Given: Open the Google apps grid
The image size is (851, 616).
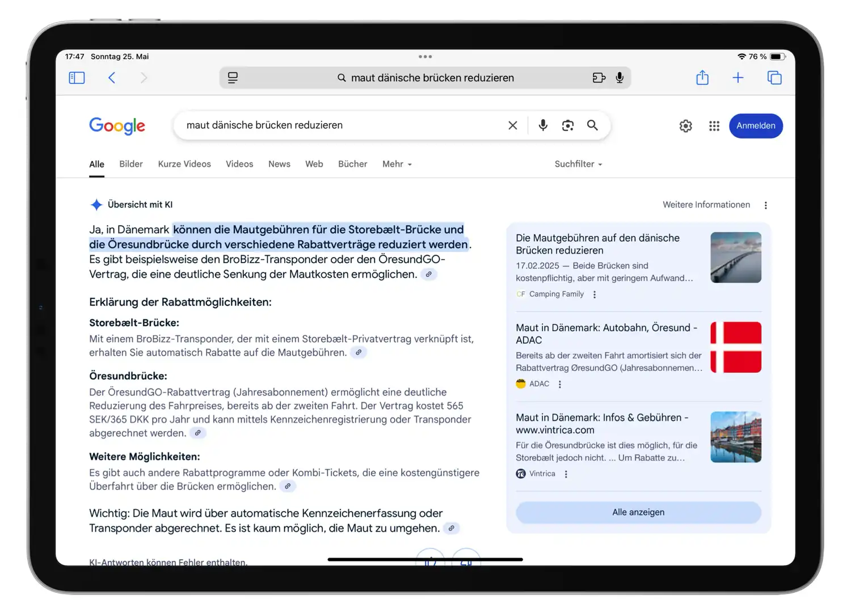Looking at the screenshot, I should tap(714, 126).
